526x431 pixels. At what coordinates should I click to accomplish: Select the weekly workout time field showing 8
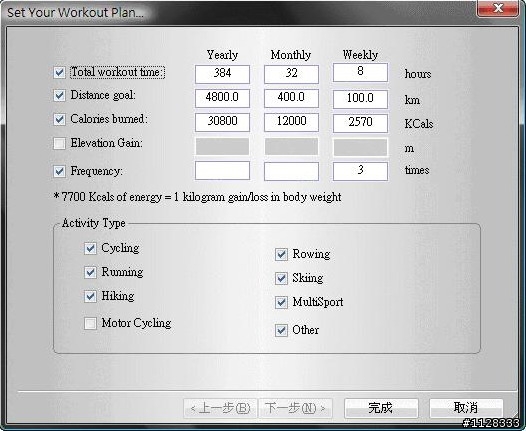tap(360, 72)
